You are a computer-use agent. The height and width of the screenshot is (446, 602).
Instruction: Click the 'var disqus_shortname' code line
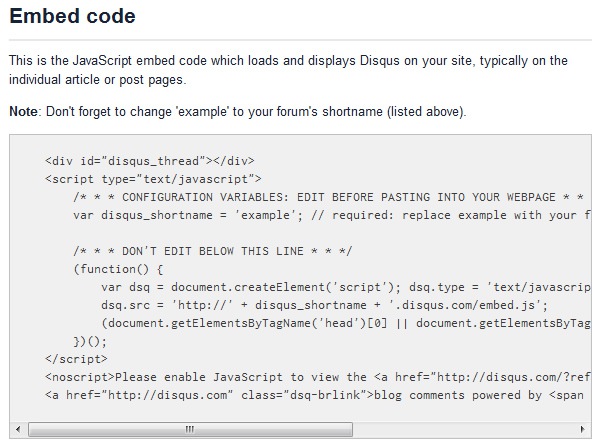pos(332,215)
